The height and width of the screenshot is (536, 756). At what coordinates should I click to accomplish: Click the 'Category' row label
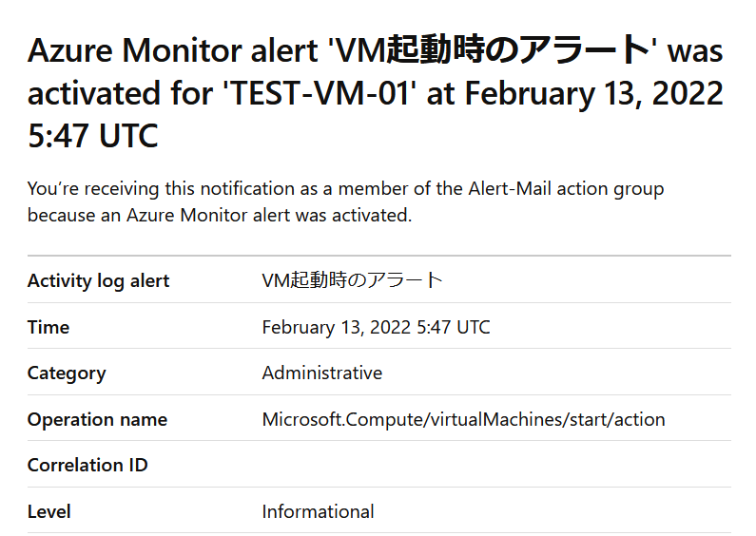(x=67, y=373)
